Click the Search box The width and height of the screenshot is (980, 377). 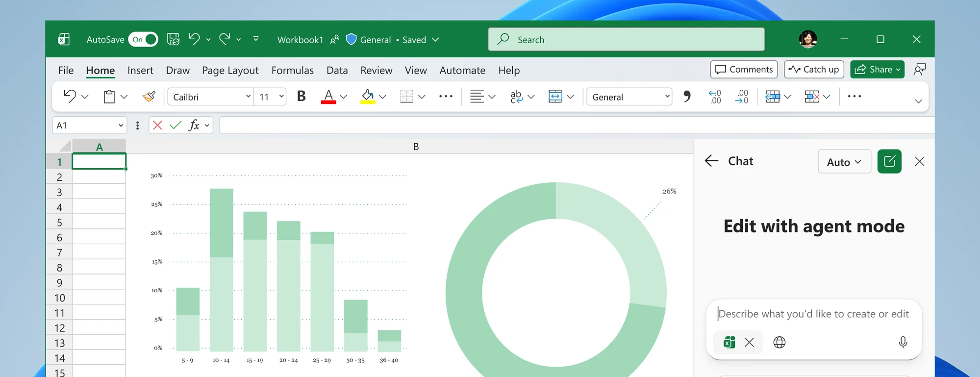pyautogui.click(x=626, y=39)
